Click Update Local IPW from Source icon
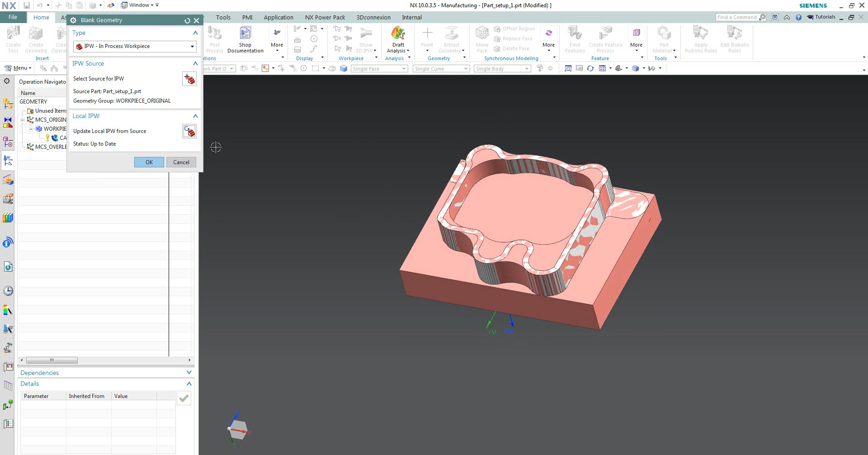868x455 pixels. pos(189,131)
